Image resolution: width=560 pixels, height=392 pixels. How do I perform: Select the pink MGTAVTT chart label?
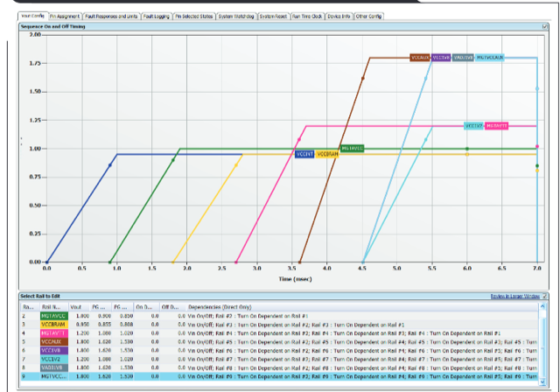(497, 126)
